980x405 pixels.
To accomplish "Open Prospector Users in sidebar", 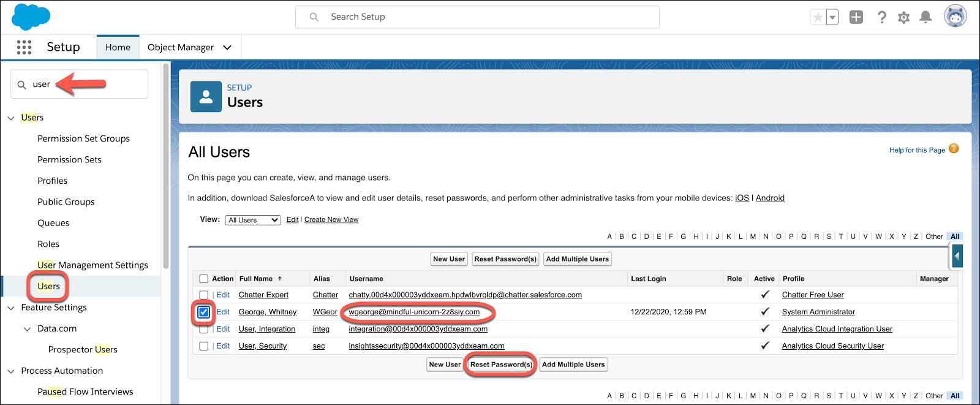I will (x=83, y=350).
